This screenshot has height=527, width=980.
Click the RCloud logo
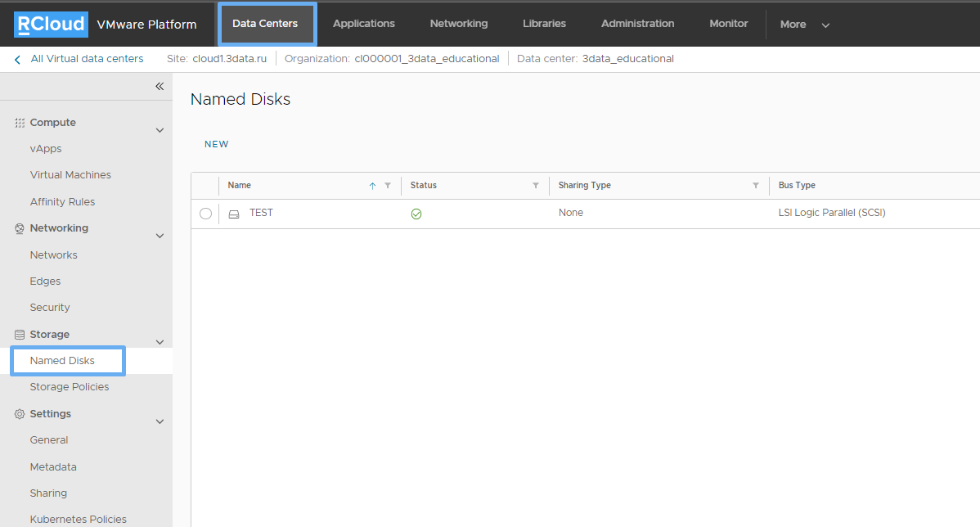[x=51, y=25]
